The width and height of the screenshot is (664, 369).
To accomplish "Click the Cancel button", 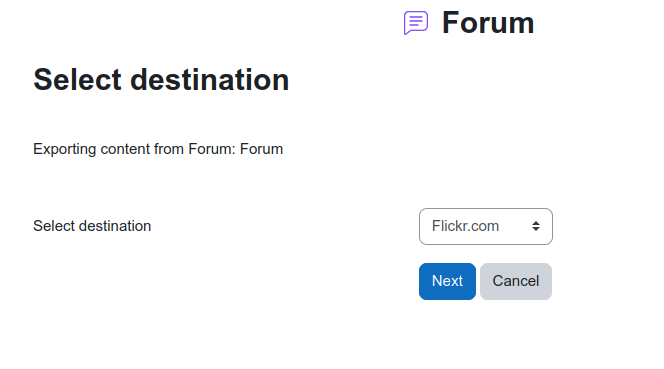I will (x=516, y=281).
